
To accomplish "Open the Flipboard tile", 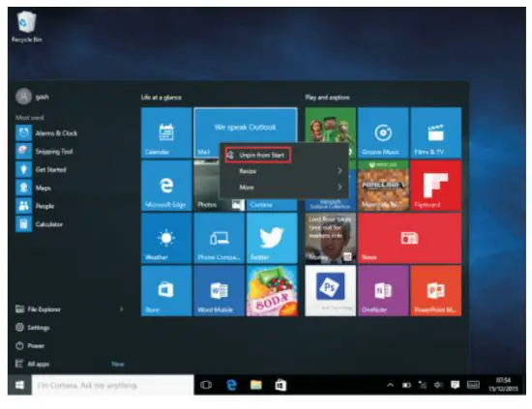I will pyautogui.click(x=435, y=186).
